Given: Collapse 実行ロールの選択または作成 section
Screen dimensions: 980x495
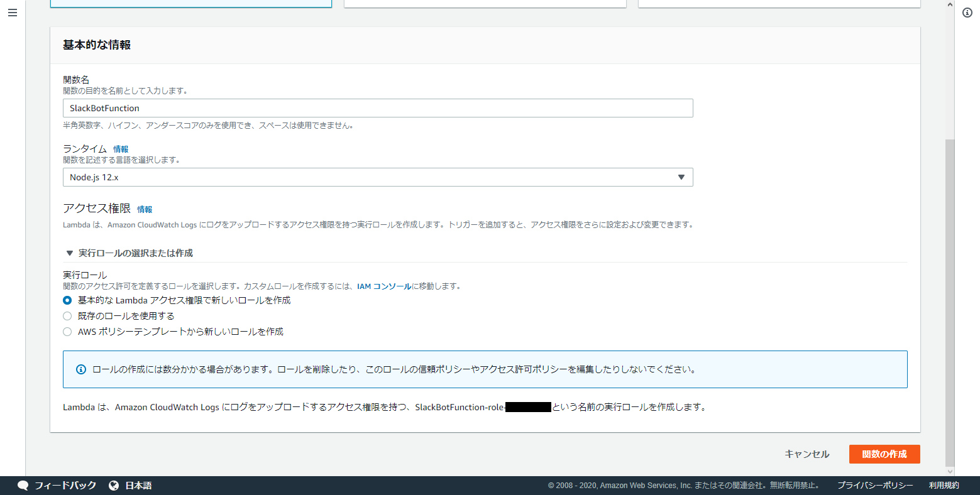Looking at the screenshot, I should (x=129, y=253).
